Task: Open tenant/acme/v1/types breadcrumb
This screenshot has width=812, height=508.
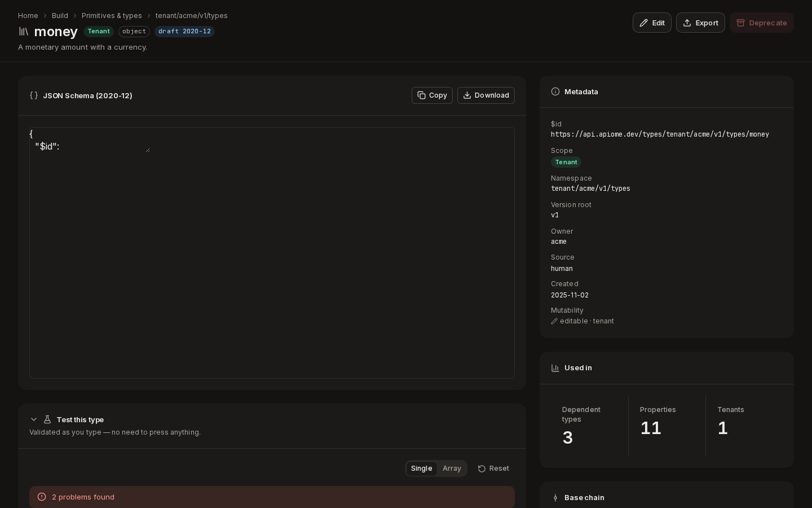Action: coord(192,16)
